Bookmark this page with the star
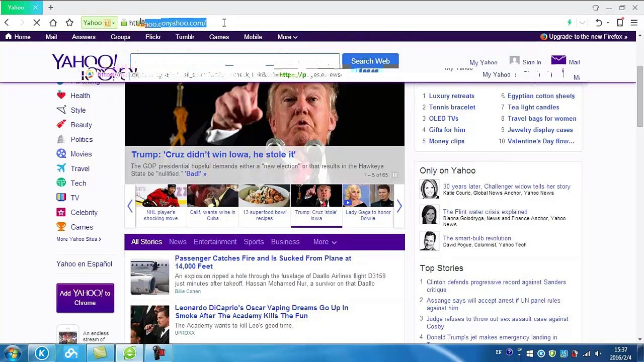Screen dimensions: 644x362 coord(69,23)
